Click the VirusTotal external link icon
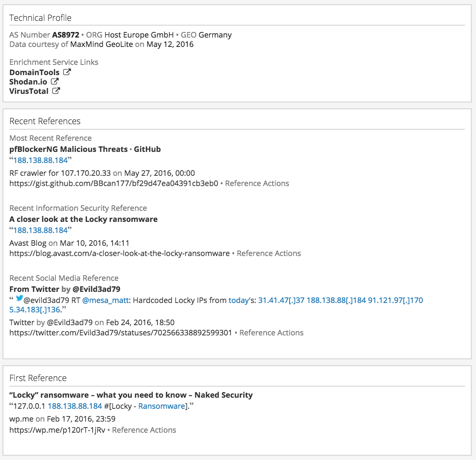476x460 pixels. click(x=56, y=91)
